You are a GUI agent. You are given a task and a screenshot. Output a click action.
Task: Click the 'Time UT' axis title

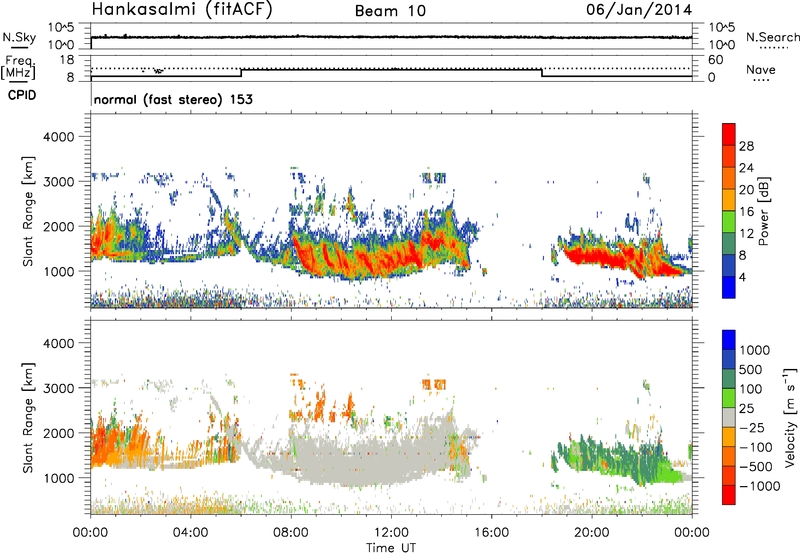tap(391, 548)
